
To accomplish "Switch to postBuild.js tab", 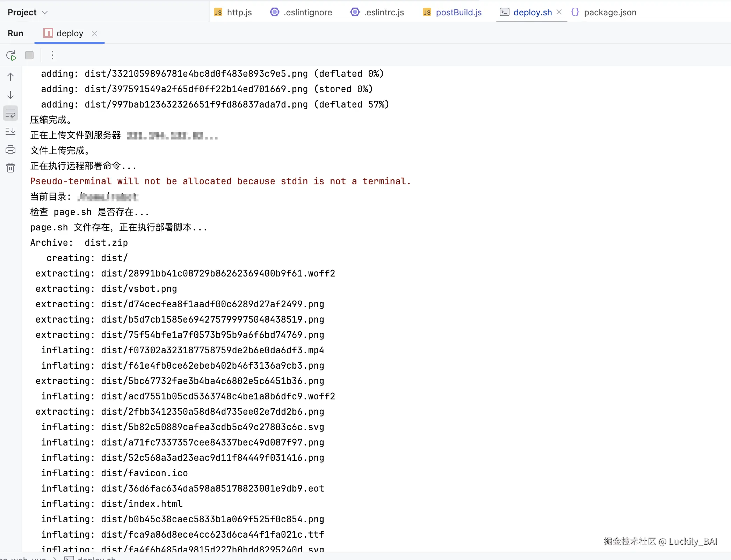I will click(x=458, y=13).
